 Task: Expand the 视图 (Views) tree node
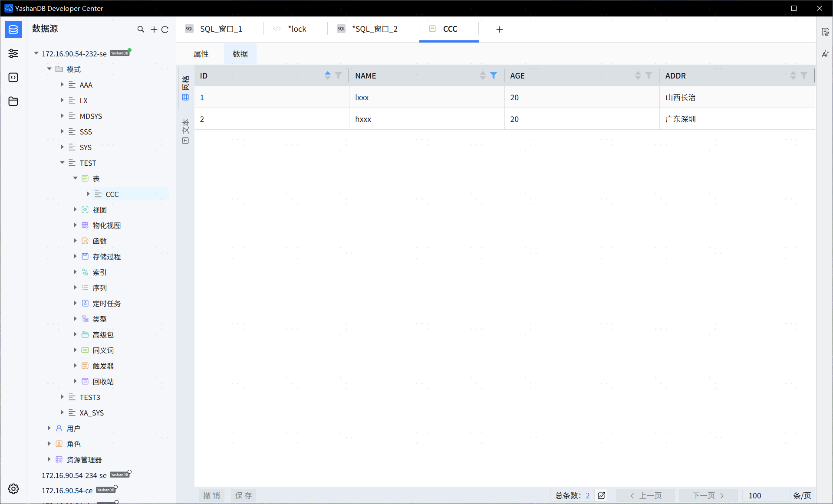click(x=75, y=210)
